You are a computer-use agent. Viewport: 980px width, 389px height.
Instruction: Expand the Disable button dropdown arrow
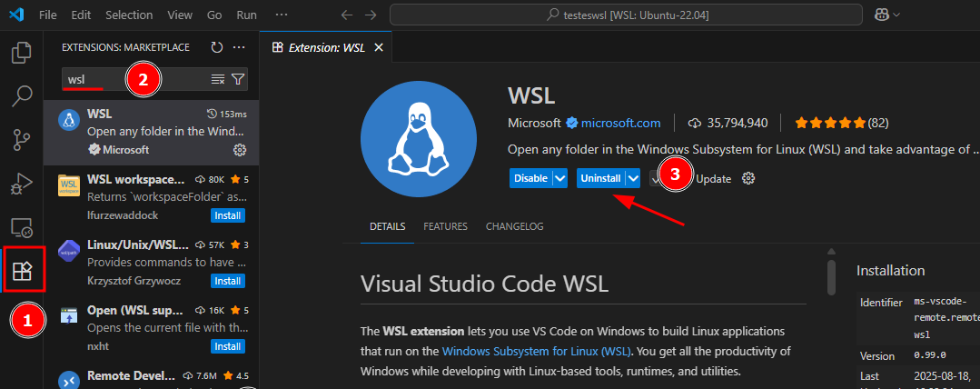coord(560,179)
